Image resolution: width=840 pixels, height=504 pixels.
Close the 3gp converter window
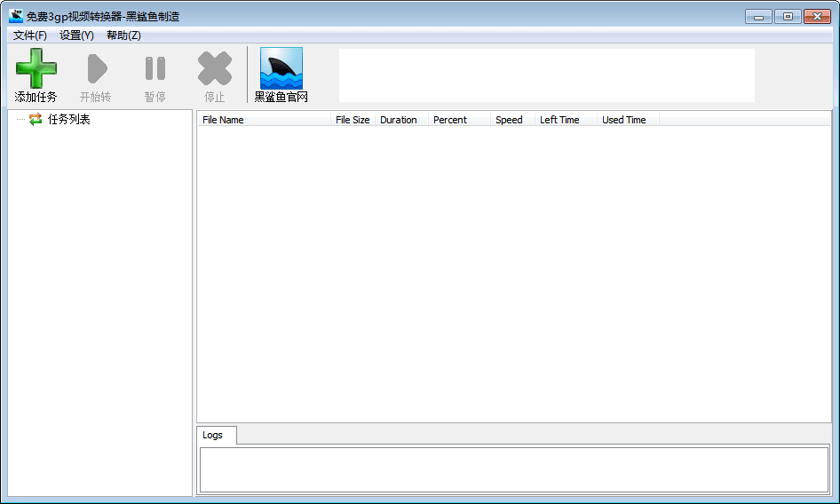(x=818, y=17)
